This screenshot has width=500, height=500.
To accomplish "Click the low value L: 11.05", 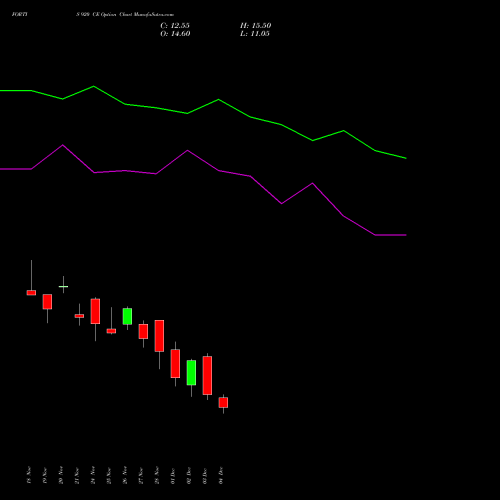I will tap(255, 34).
